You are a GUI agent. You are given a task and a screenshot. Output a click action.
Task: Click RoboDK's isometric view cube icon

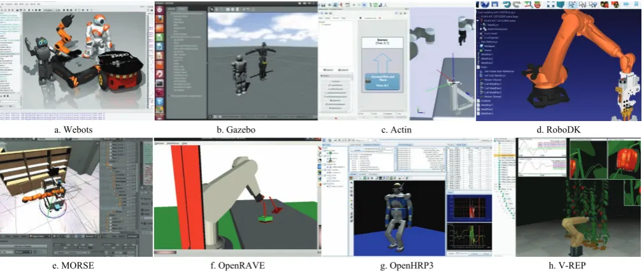(561, 4)
